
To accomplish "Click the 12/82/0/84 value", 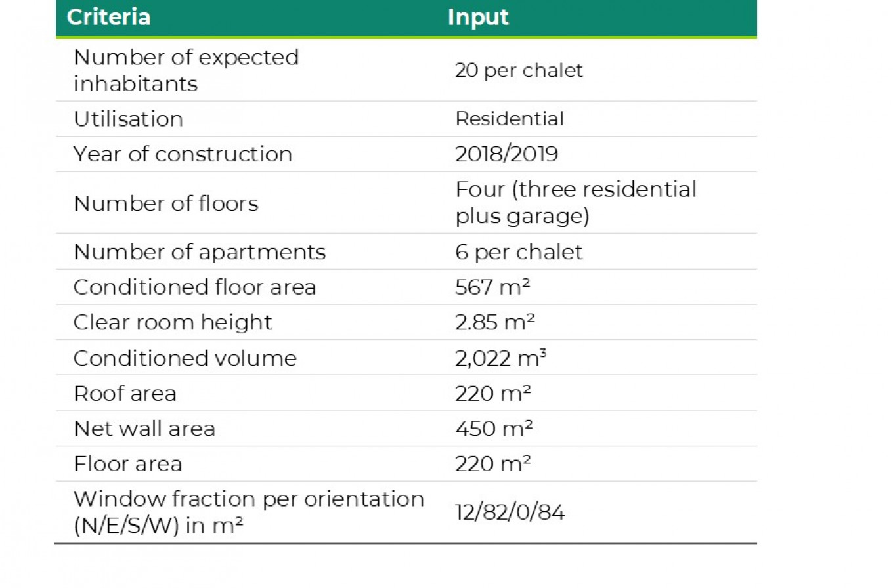I will point(510,513).
